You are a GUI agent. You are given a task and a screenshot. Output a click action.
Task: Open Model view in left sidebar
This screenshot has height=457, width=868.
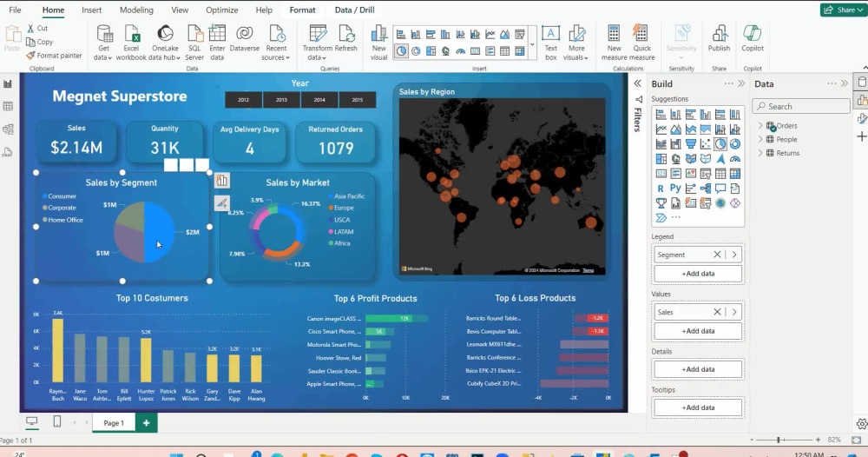pos(8,129)
